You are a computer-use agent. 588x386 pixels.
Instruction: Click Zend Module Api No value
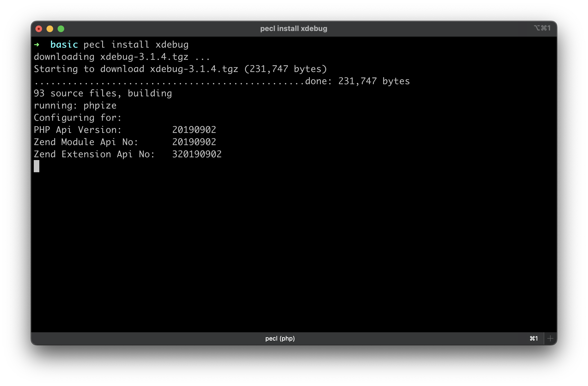tap(194, 142)
